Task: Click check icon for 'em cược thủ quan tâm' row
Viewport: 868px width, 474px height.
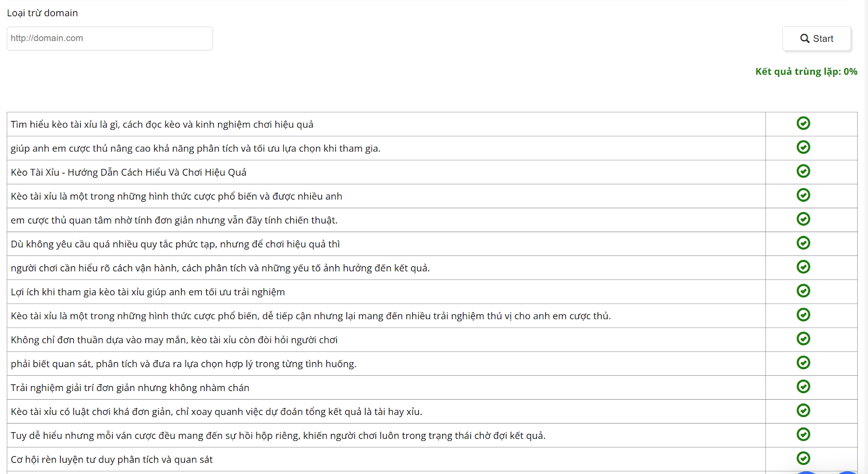Action: coord(803,219)
